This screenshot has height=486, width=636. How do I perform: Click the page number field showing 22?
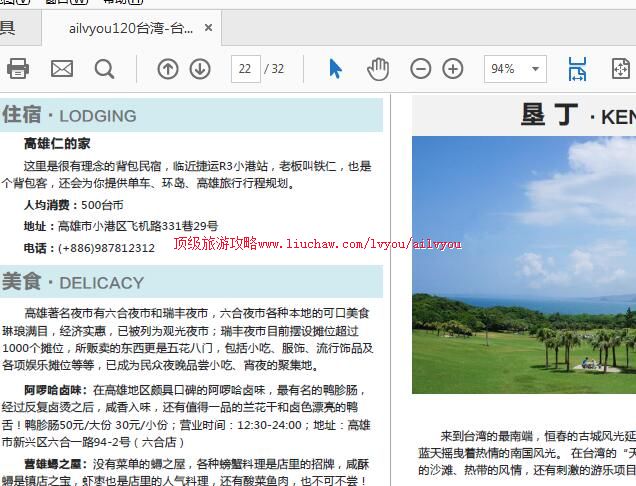tap(244, 69)
